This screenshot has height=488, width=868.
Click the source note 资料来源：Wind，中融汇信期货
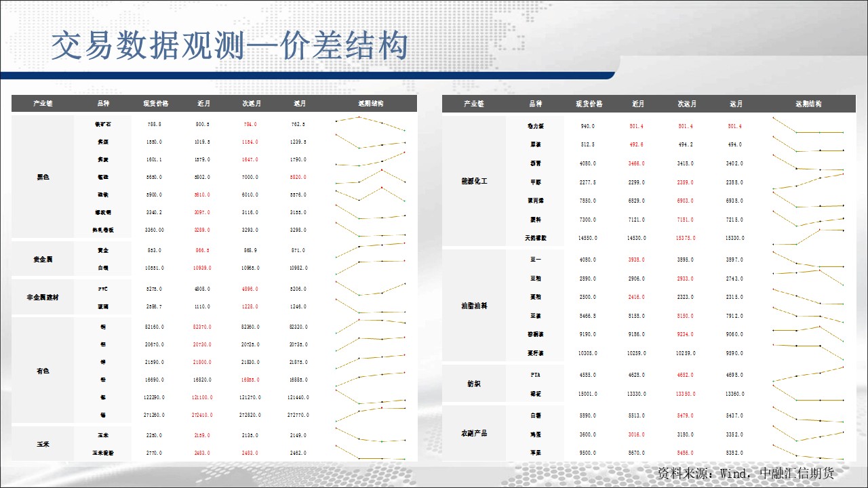745,473
